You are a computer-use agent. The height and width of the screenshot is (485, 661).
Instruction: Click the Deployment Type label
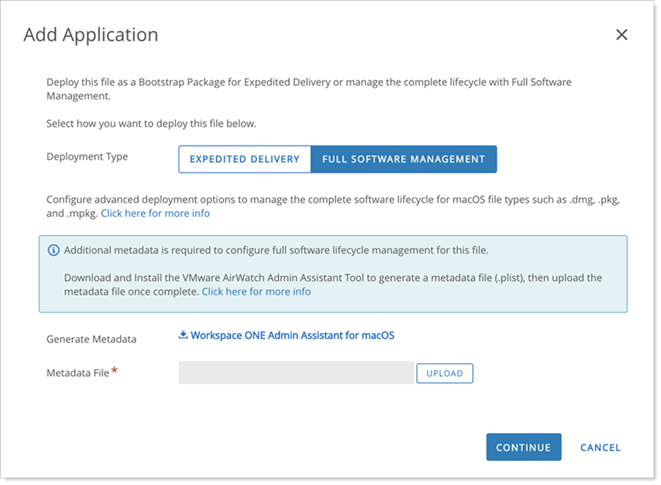[87, 157]
